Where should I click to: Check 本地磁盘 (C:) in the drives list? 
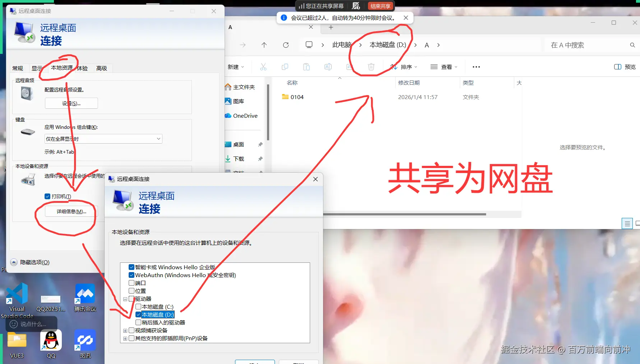point(138,307)
